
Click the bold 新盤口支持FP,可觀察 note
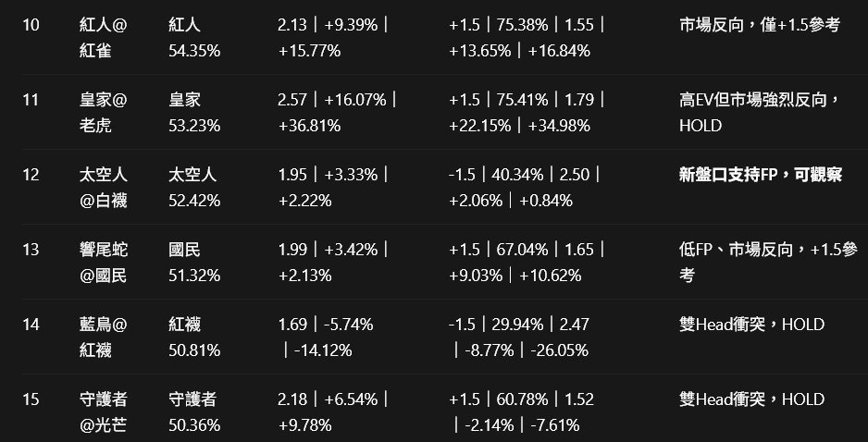[761, 175]
